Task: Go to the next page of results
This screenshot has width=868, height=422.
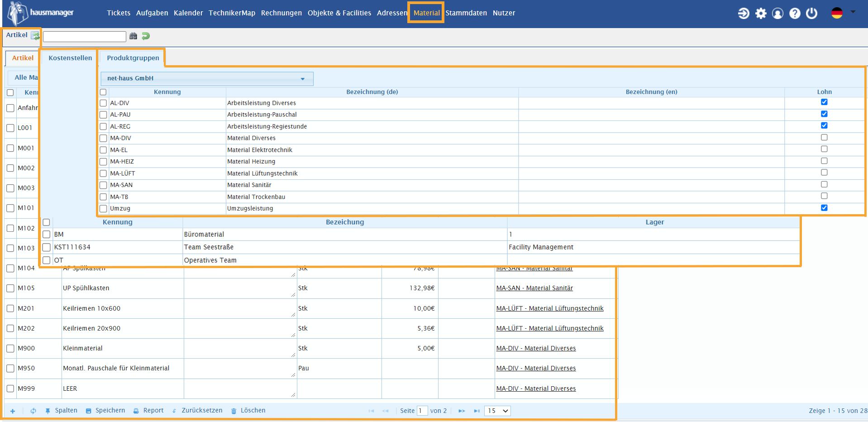Action: 462,411
